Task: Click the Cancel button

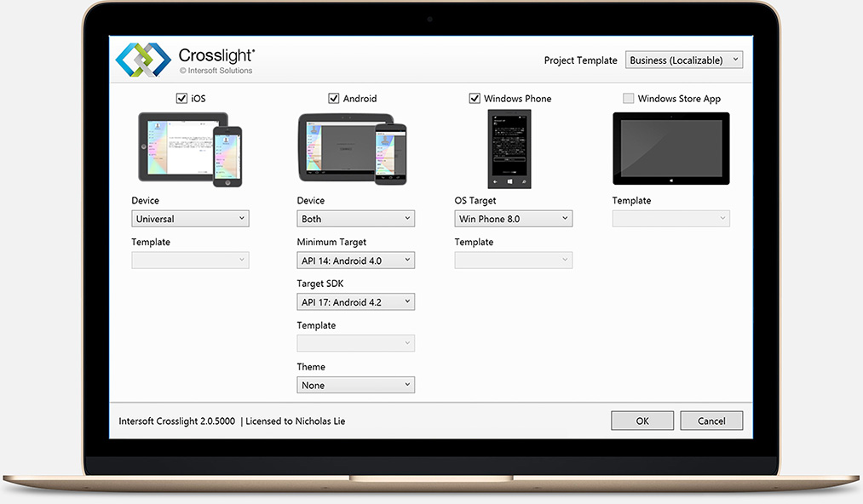Action: (x=711, y=420)
